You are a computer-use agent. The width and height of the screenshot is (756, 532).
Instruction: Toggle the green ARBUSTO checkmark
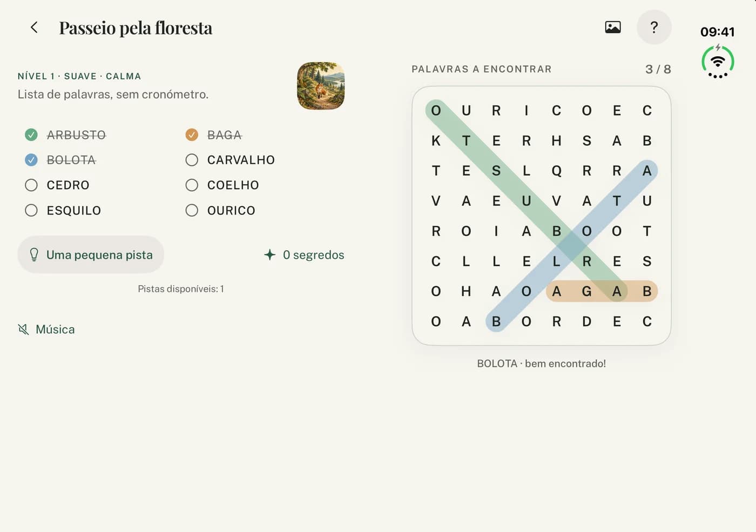(x=31, y=134)
